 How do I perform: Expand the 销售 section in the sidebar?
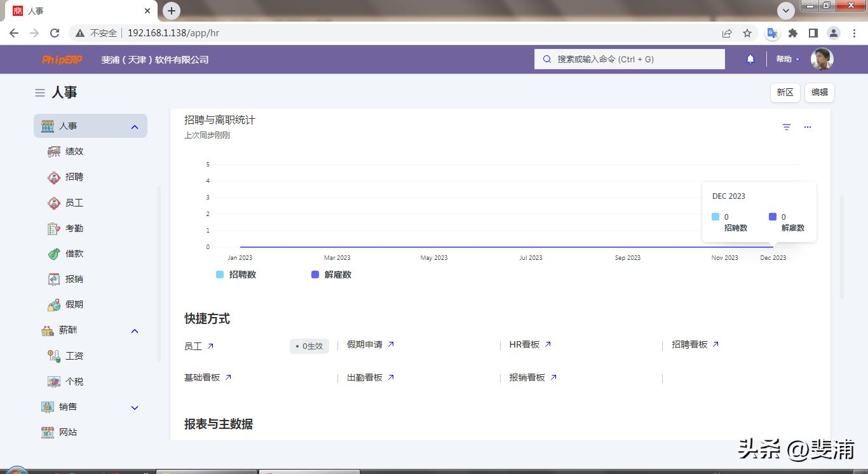click(x=134, y=407)
